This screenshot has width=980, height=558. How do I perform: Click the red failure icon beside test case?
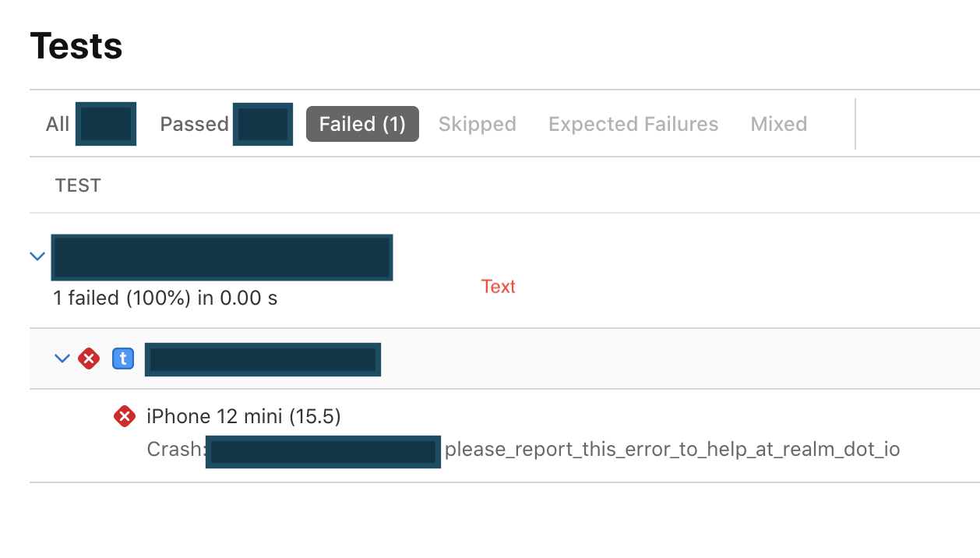click(89, 358)
